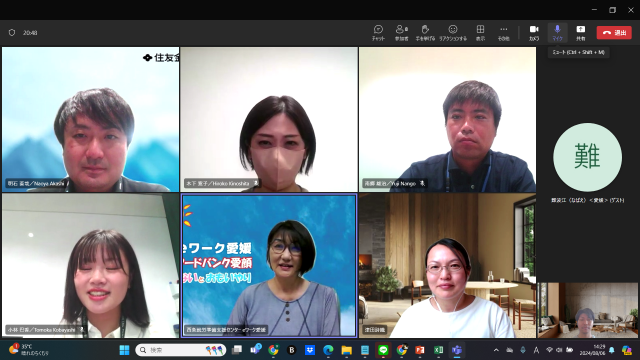
Task: Open the Windows Start menu
Action: click(x=124, y=350)
